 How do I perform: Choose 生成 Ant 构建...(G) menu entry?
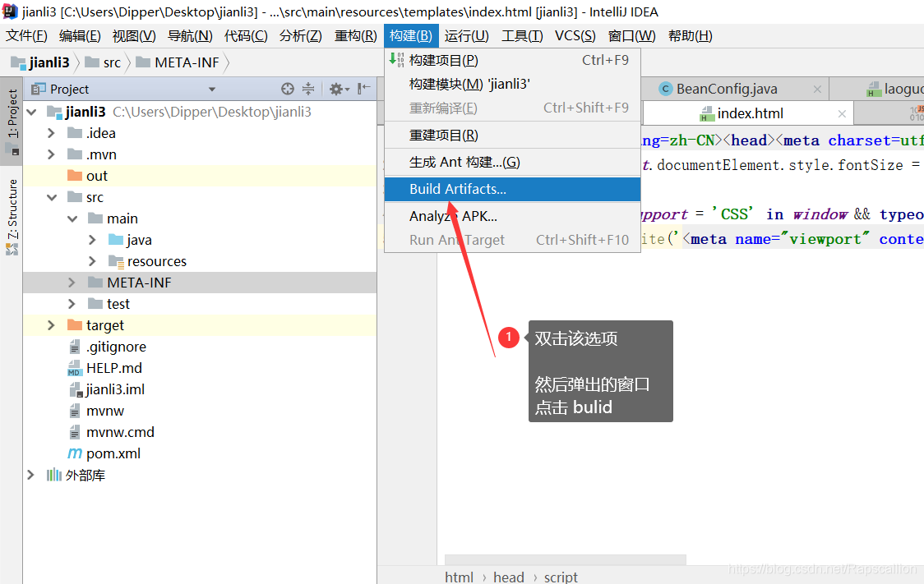click(x=513, y=162)
